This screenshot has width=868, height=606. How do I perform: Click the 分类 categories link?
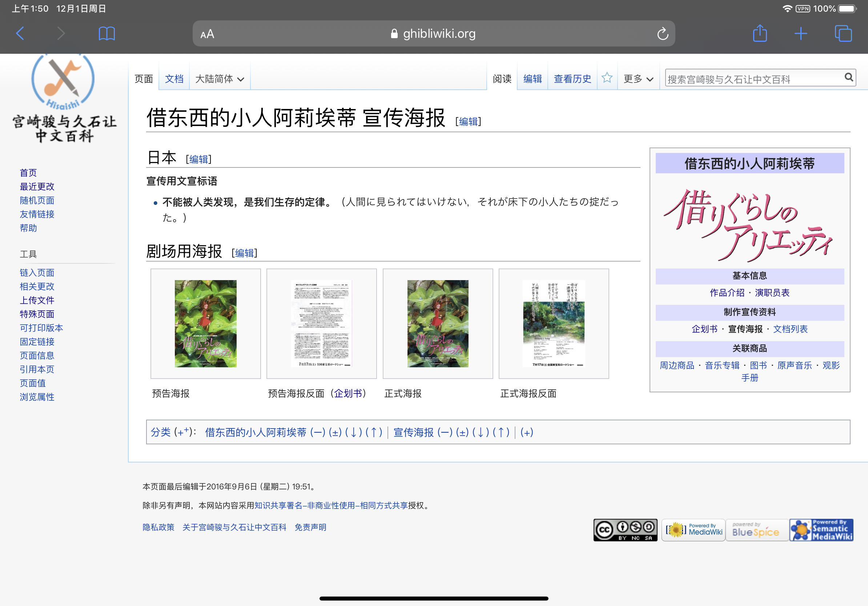(x=161, y=432)
